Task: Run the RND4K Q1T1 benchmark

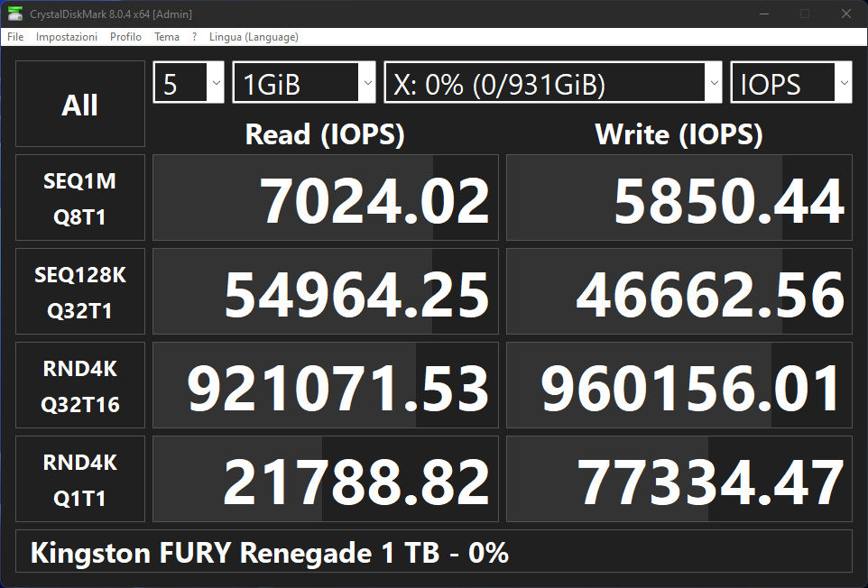Action: pyautogui.click(x=80, y=479)
